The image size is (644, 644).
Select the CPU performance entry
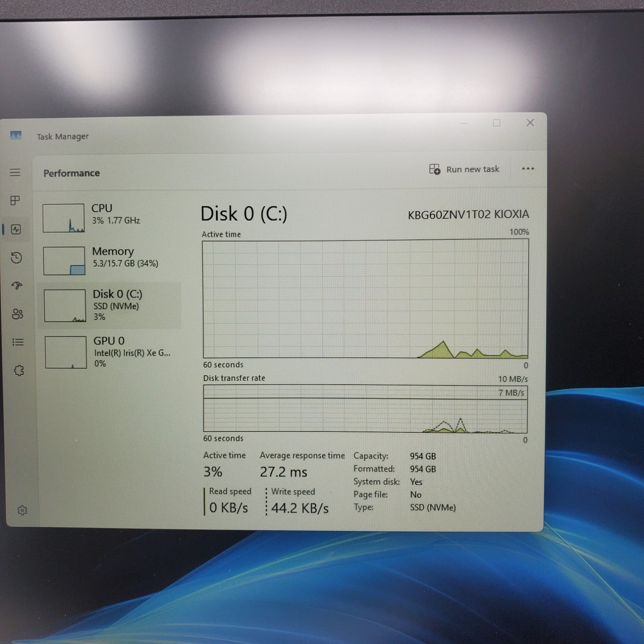pyautogui.click(x=109, y=217)
